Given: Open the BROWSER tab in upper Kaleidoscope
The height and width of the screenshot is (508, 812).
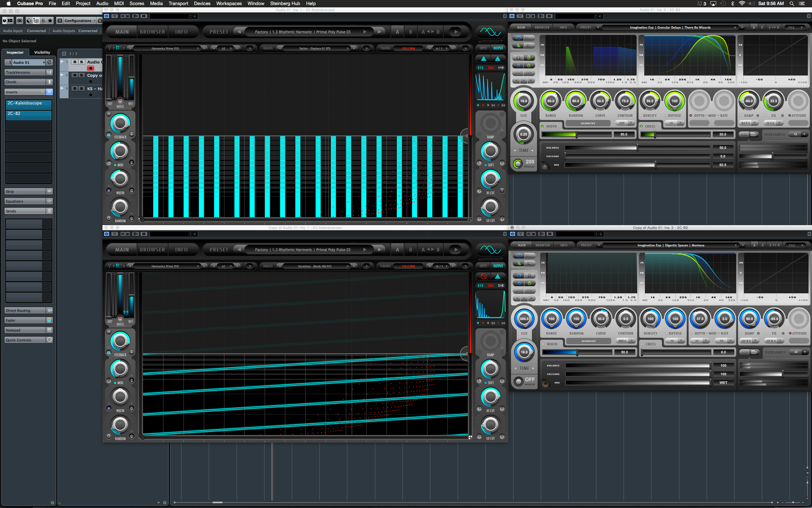Looking at the screenshot, I should [x=152, y=32].
